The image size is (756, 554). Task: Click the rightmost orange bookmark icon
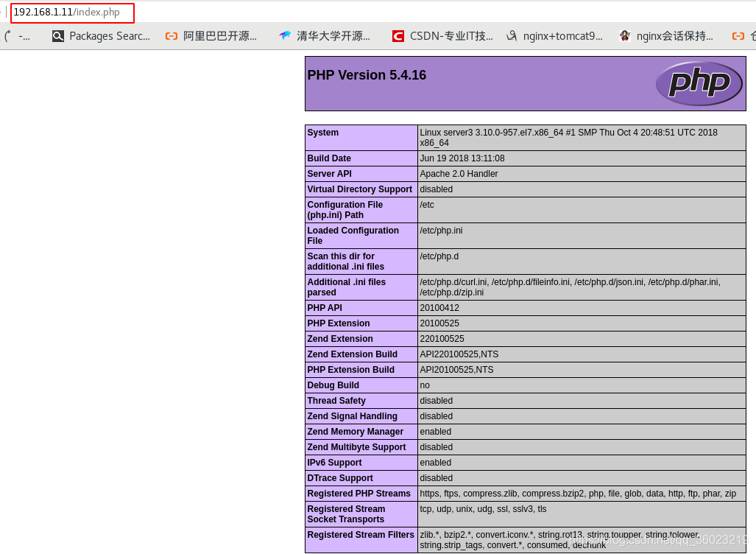(738, 35)
